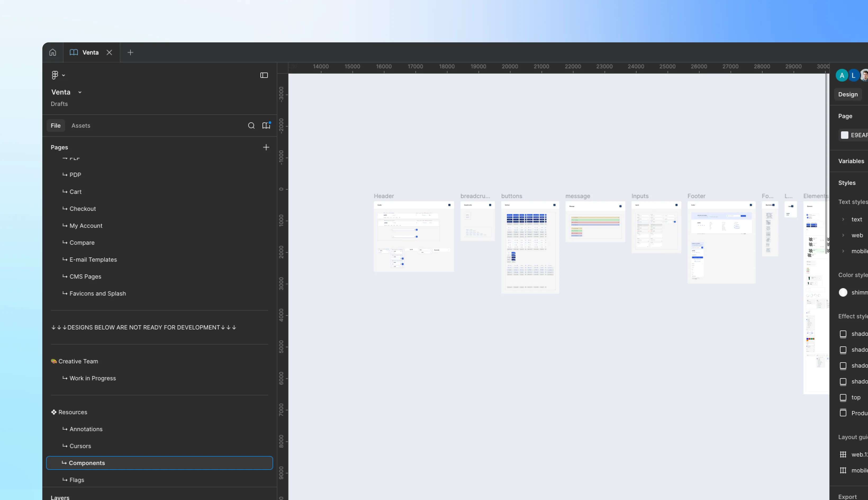
Task: Select the shimmer color style swatch
Action: tap(843, 292)
